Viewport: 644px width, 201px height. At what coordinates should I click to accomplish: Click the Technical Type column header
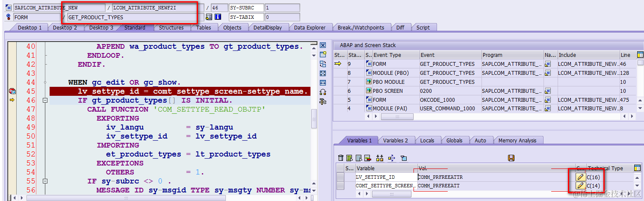click(609, 168)
